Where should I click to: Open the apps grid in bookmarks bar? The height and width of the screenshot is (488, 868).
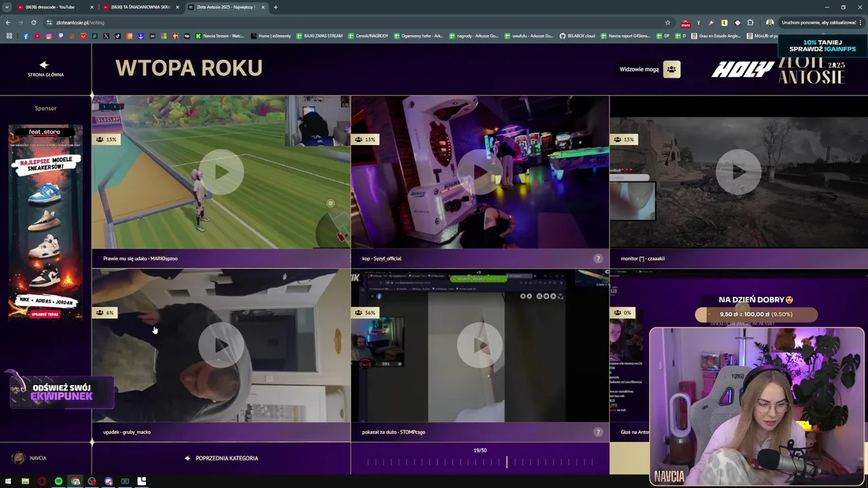point(9,36)
